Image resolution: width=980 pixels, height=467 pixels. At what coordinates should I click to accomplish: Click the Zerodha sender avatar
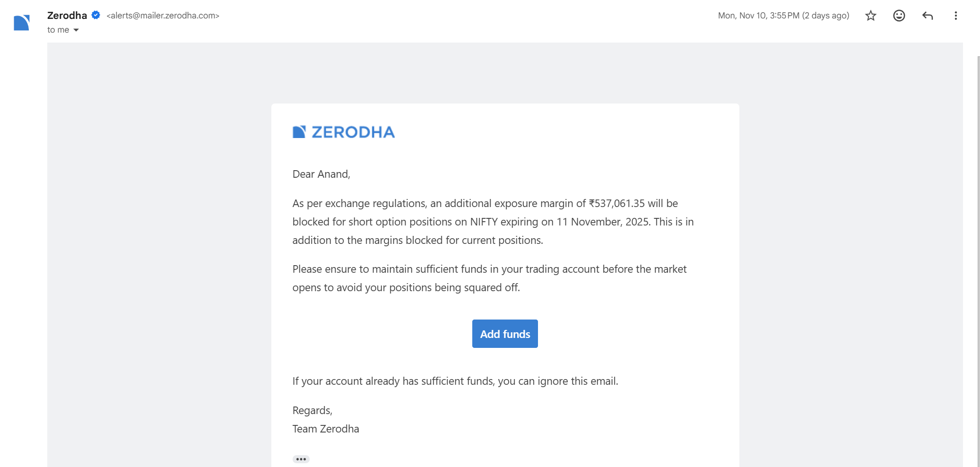tap(22, 23)
